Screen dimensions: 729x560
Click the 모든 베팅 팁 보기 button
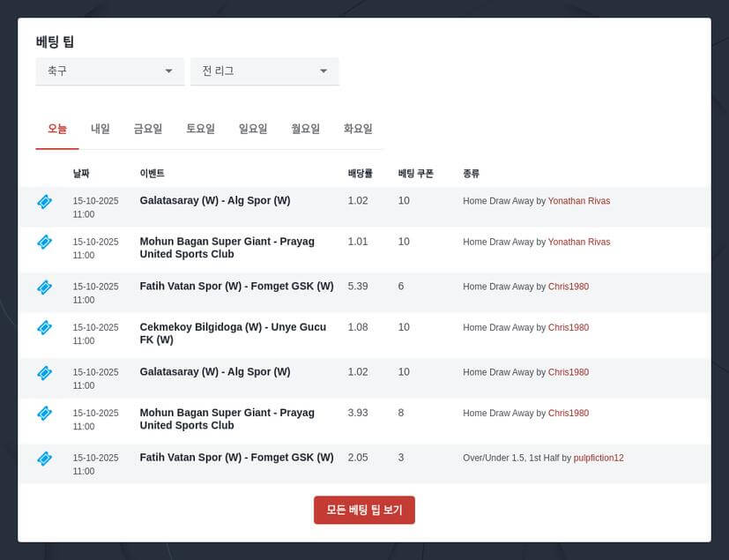364,510
